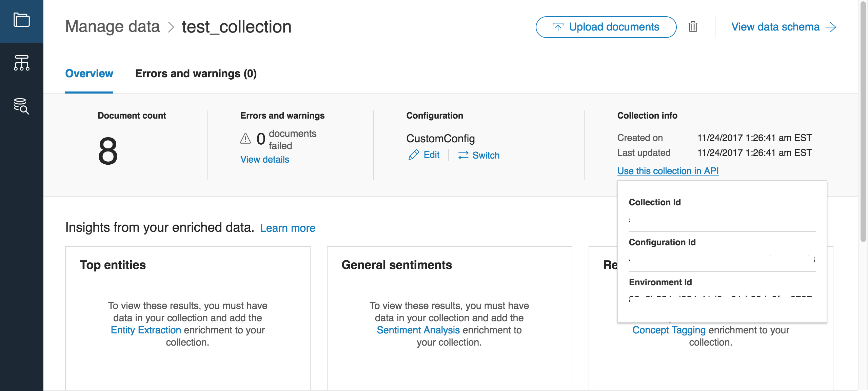Open the Concept Tagging enrichment link
868x391 pixels.
click(x=669, y=330)
